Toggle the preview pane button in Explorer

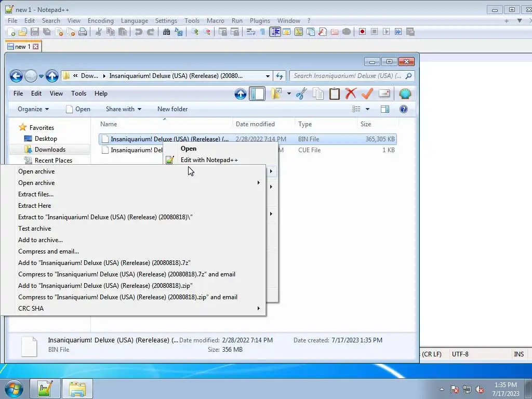pos(385,109)
